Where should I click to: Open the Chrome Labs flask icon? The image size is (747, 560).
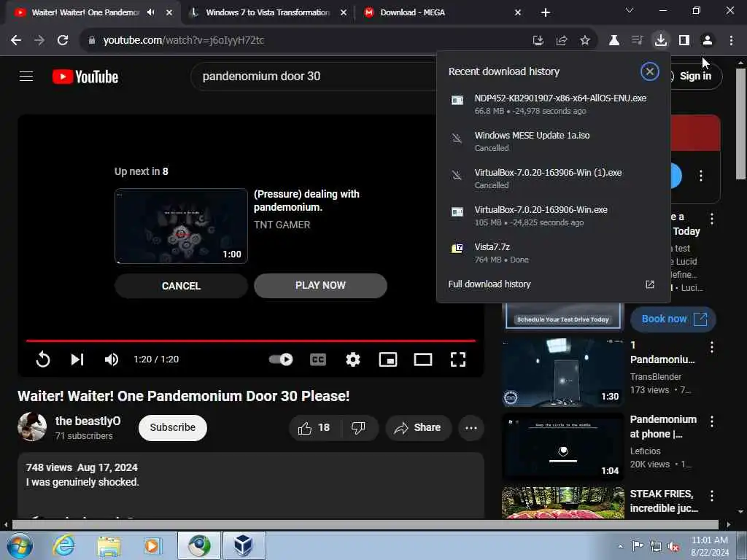pos(614,41)
